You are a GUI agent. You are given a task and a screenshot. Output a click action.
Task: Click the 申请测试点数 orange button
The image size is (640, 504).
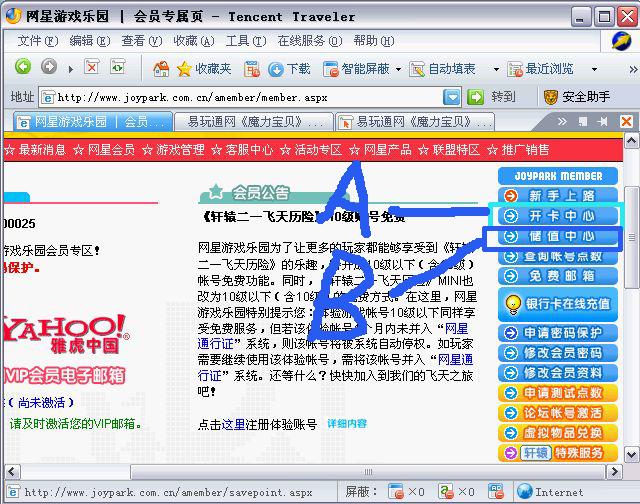tap(558, 393)
